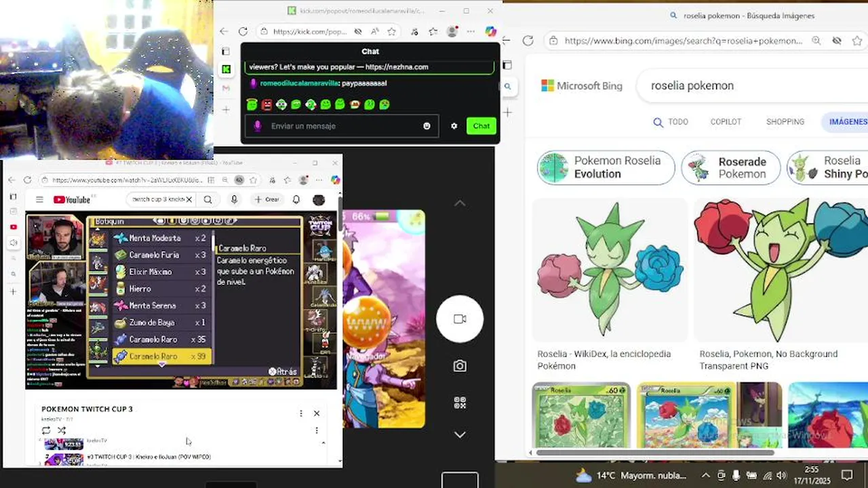Open first Roselia trading card thumbnail
The image size is (868, 488).
point(581,415)
